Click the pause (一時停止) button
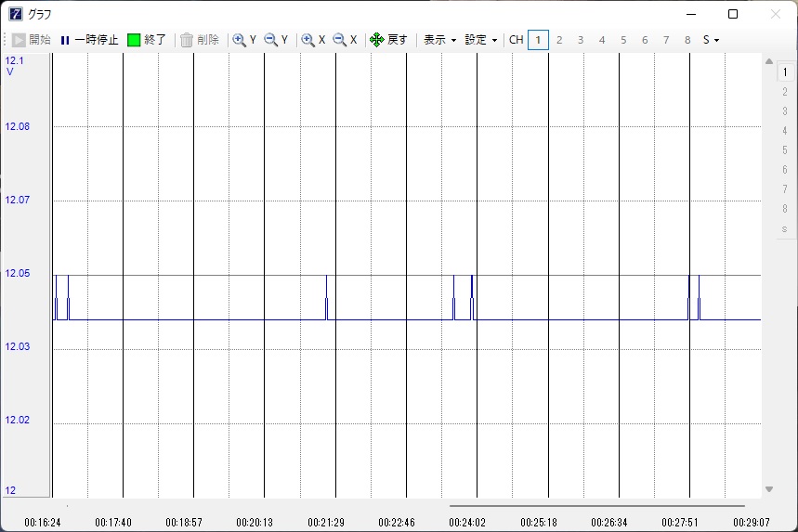 click(x=89, y=40)
